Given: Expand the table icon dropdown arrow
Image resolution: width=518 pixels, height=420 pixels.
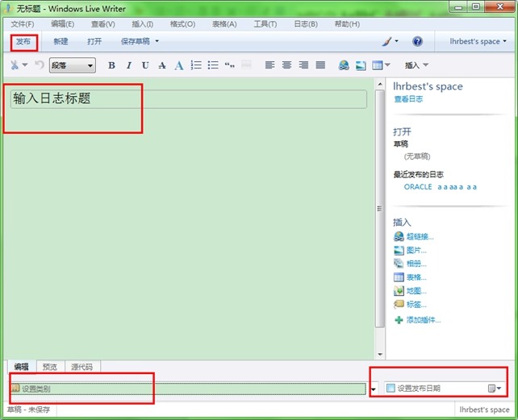Looking at the screenshot, I should coord(387,64).
